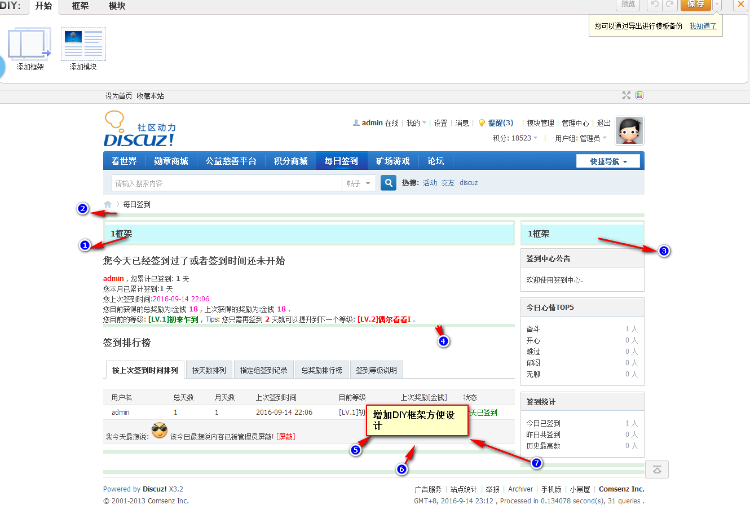Screen dimensions: 750x531
Task: Open the 站点统计 footer link
Action: (x=463, y=489)
